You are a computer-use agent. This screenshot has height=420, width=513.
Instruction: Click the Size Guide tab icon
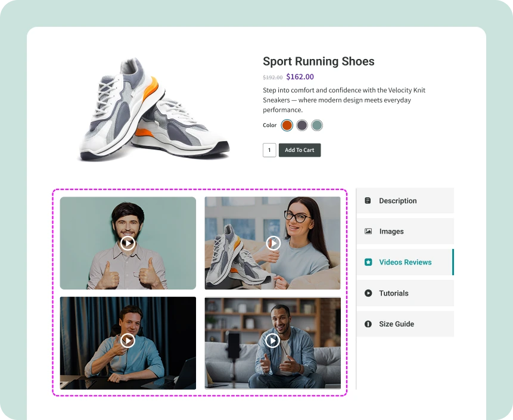[x=368, y=324]
